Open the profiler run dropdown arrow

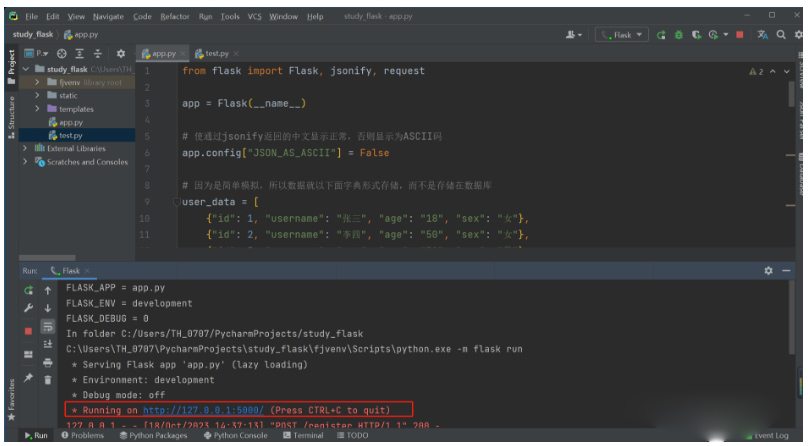(x=726, y=35)
